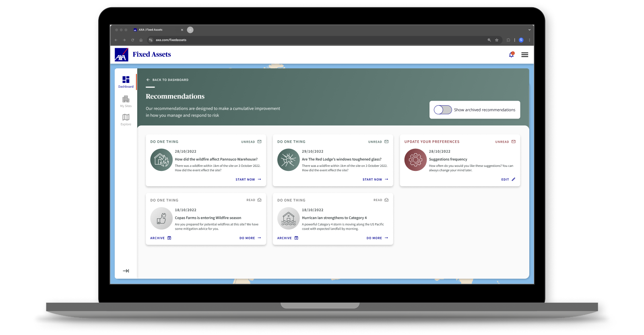Image resolution: width=644 pixels, height=335 pixels.
Task: Open the Dashboard sidebar item
Action: tap(126, 82)
